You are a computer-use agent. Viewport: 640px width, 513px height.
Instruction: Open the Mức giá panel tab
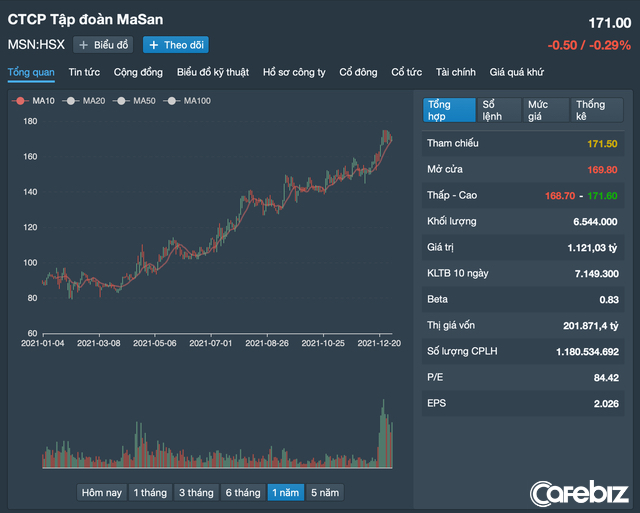546,110
